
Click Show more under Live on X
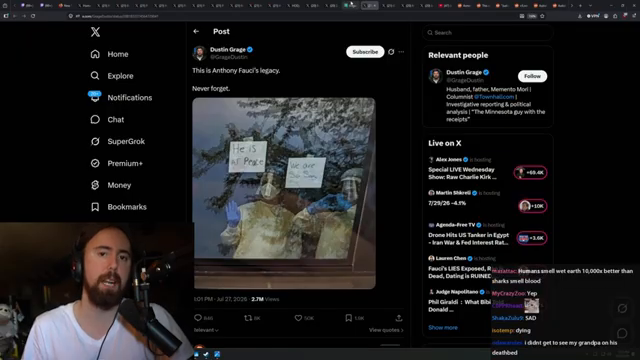pos(443,327)
